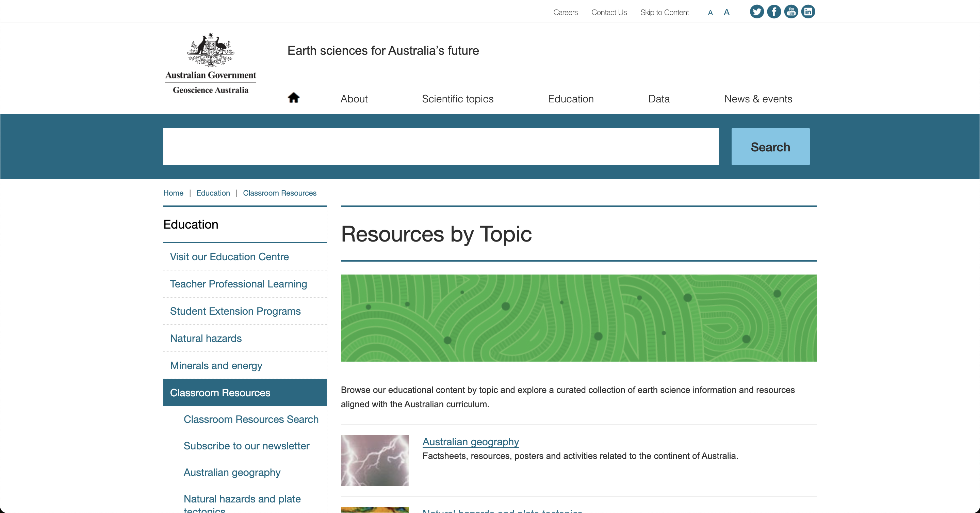Click the Australian geography heading link
The image size is (980, 513).
[471, 442]
